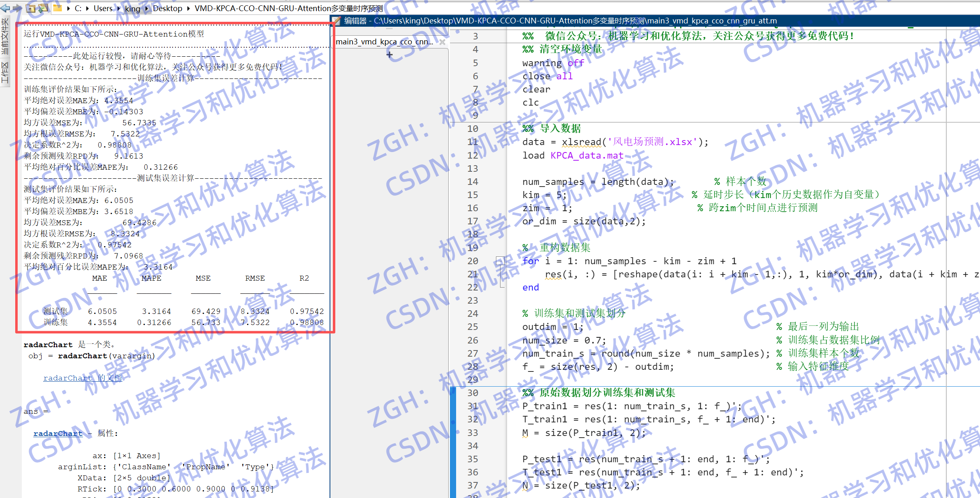This screenshot has width=980, height=498.
Task: Click line number 30 in the editor gutter
Action: point(473,392)
